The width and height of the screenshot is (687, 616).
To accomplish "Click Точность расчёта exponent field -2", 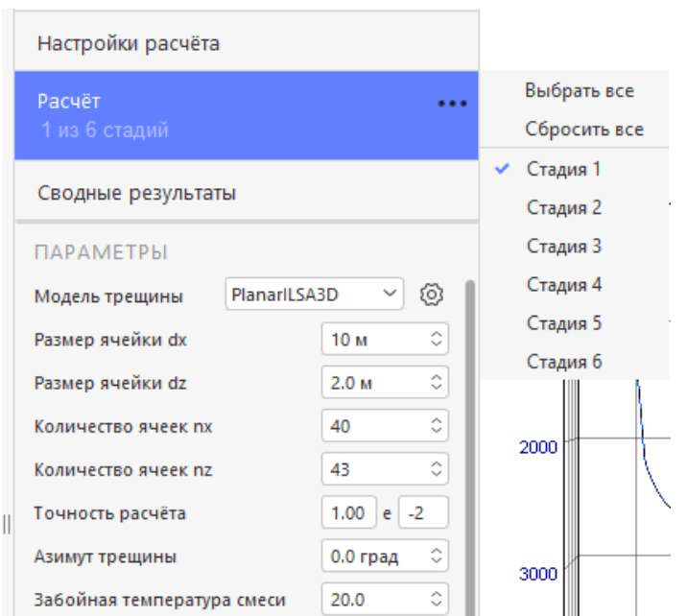I will [423, 513].
